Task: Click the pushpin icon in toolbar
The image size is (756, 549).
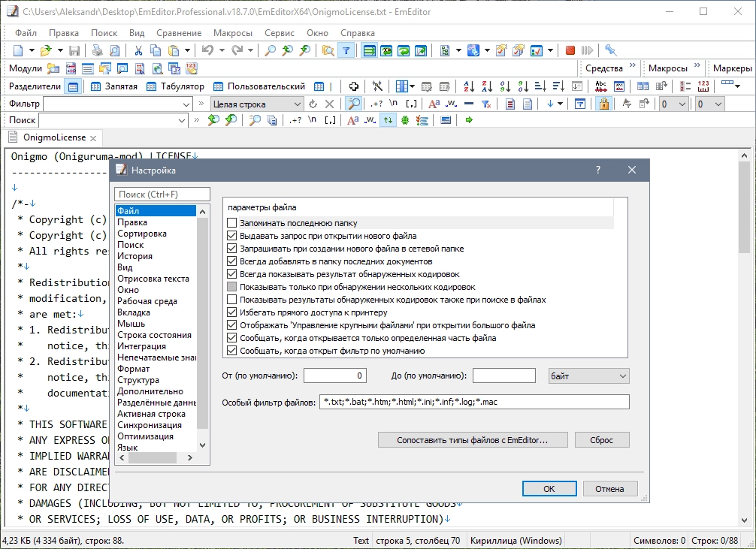Action: point(611,50)
